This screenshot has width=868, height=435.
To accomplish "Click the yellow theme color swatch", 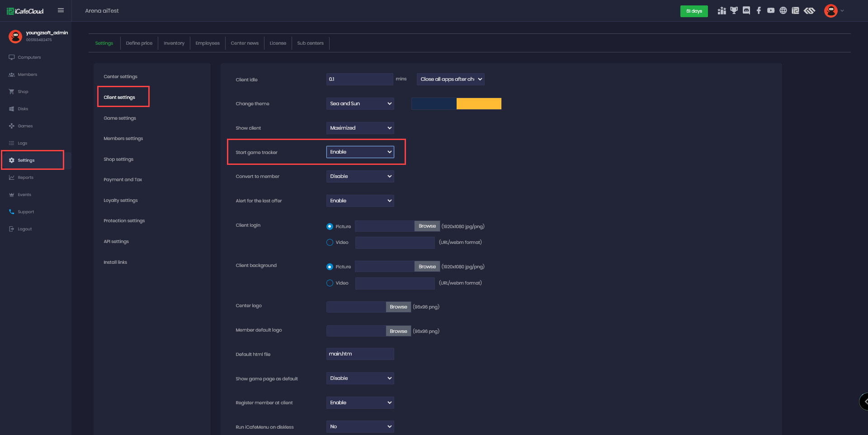I will pos(479,104).
